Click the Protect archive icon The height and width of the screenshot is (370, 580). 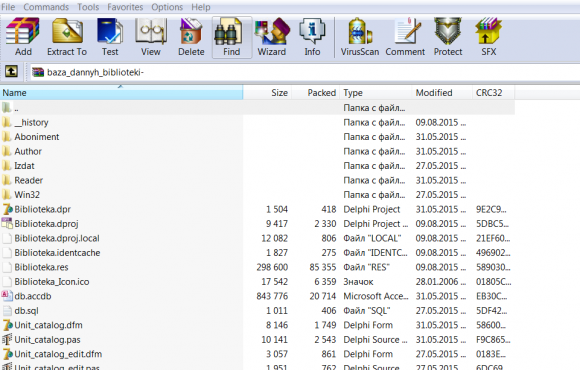pyautogui.click(x=448, y=37)
